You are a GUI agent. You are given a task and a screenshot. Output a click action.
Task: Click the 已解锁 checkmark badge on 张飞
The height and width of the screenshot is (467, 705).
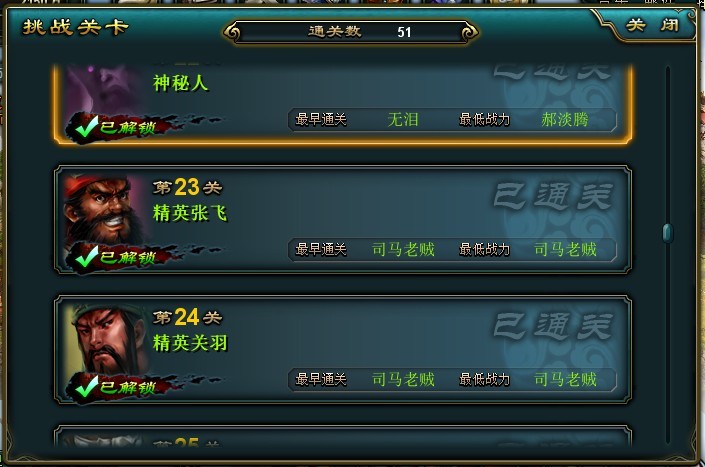pos(117,257)
